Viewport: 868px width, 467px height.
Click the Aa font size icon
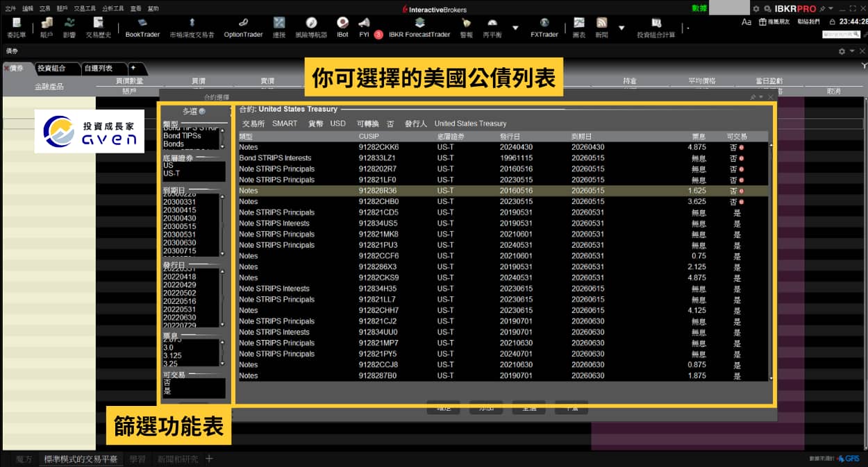click(746, 22)
